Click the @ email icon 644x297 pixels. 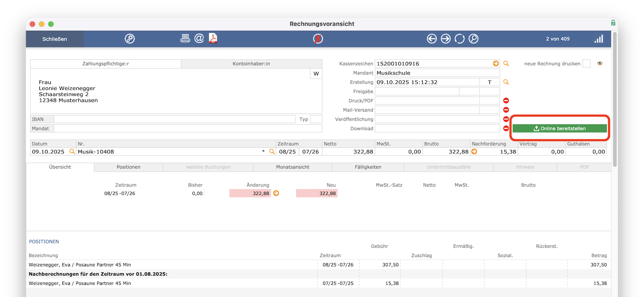pyautogui.click(x=199, y=39)
